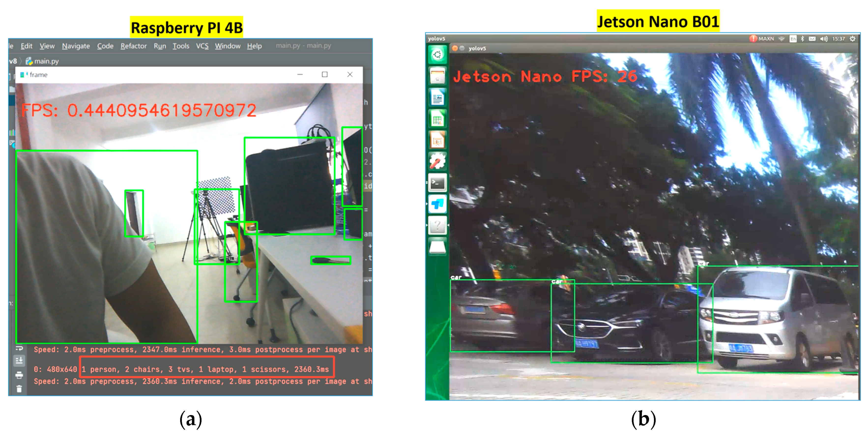Open the Refactor menu
Screen dimensions: 868x433
[x=133, y=46]
